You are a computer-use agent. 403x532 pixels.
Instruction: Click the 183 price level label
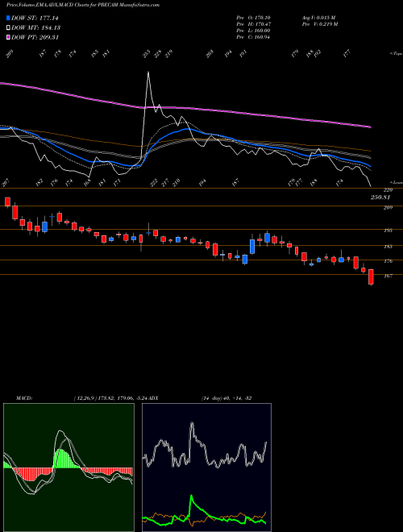(388, 247)
